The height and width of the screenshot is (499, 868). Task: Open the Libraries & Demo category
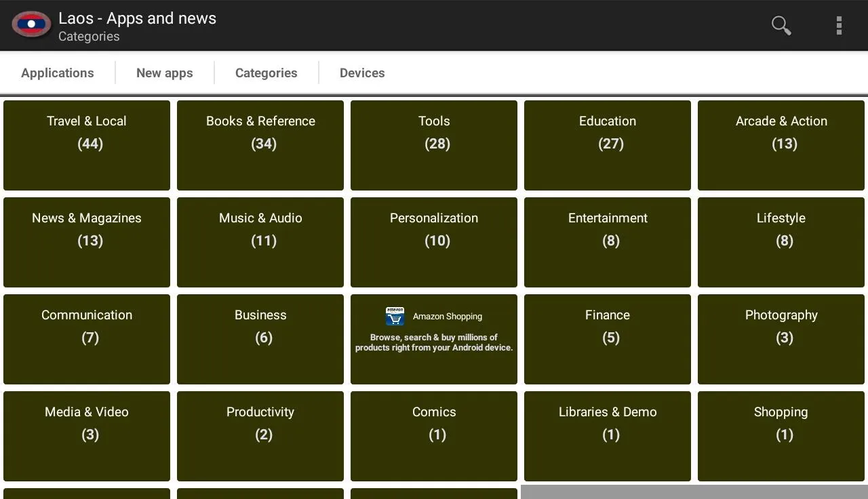point(608,436)
